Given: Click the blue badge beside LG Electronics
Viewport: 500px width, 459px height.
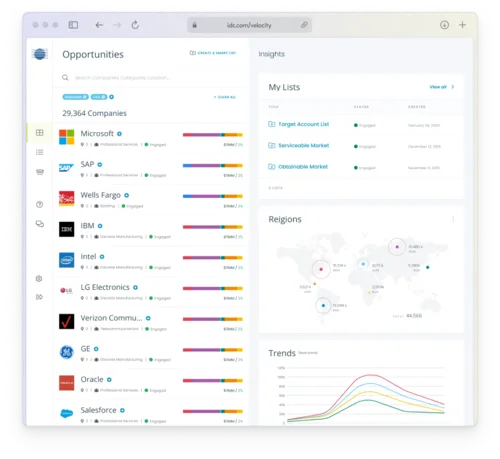Looking at the screenshot, I should point(135,287).
